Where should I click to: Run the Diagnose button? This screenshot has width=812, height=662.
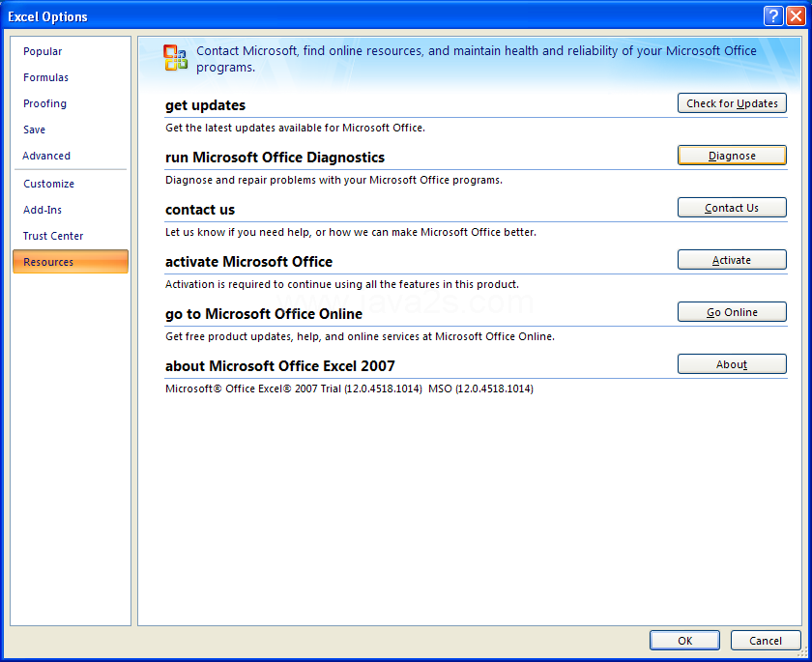[732, 156]
